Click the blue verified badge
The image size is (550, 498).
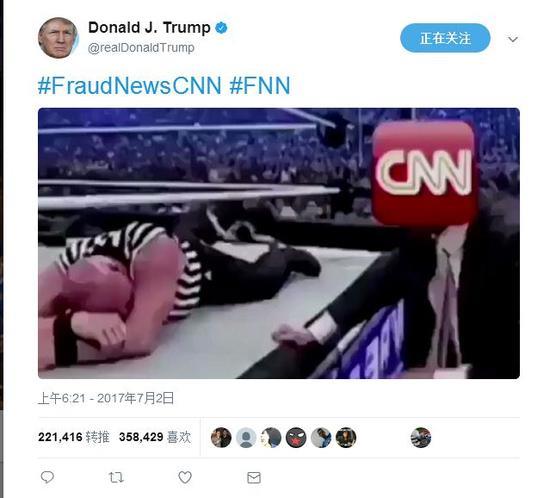(221, 28)
